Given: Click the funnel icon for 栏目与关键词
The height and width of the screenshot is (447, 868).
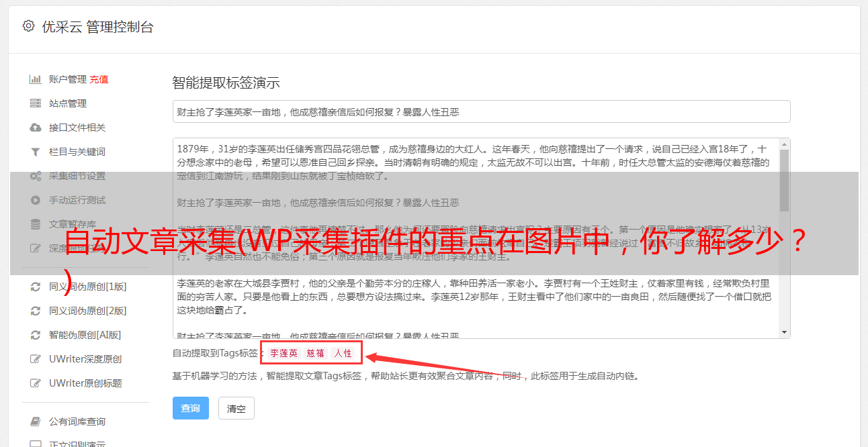Looking at the screenshot, I should pos(36,152).
